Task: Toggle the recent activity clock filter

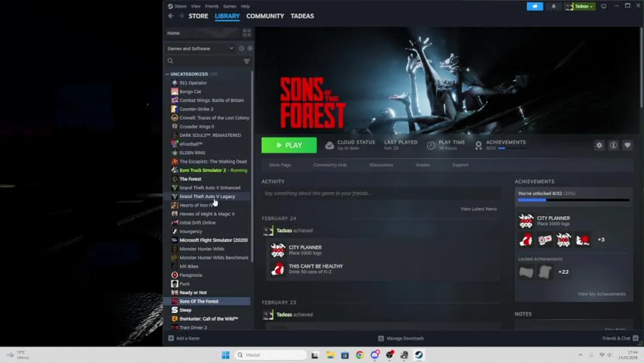Action: (x=241, y=48)
